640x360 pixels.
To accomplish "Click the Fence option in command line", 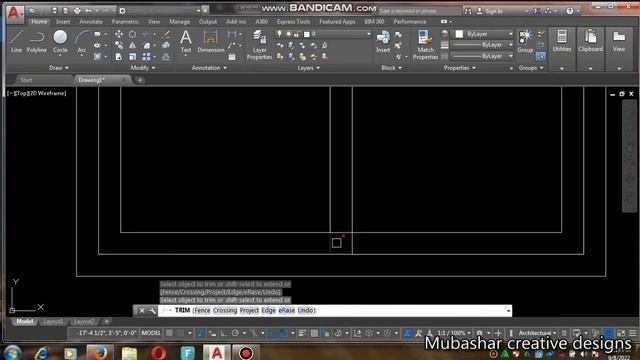I will (202, 311).
